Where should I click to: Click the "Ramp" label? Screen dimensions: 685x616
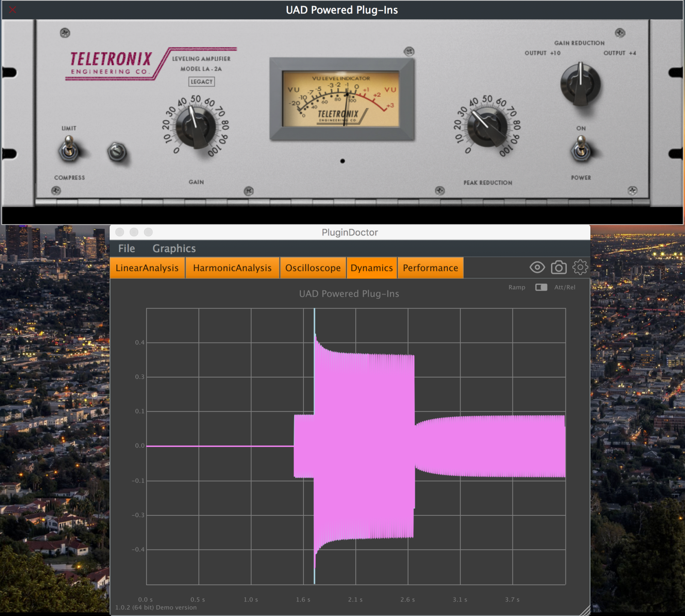(517, 287)
